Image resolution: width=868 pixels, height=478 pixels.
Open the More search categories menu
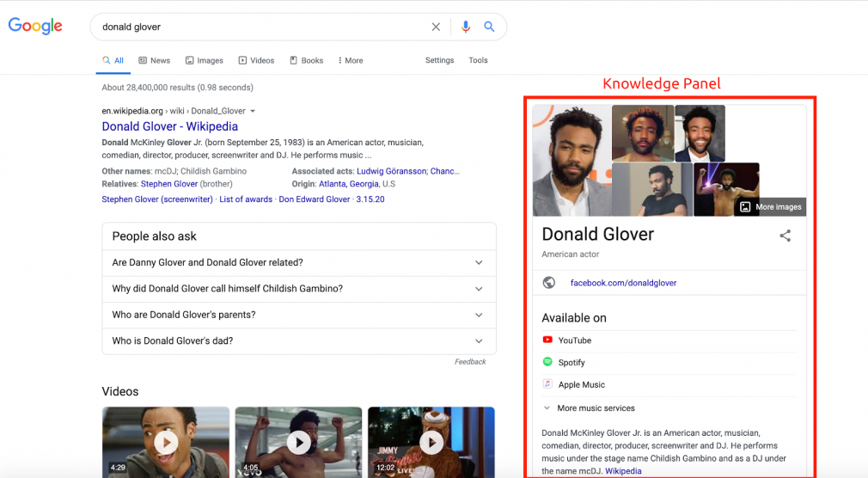tap(351, 60)
